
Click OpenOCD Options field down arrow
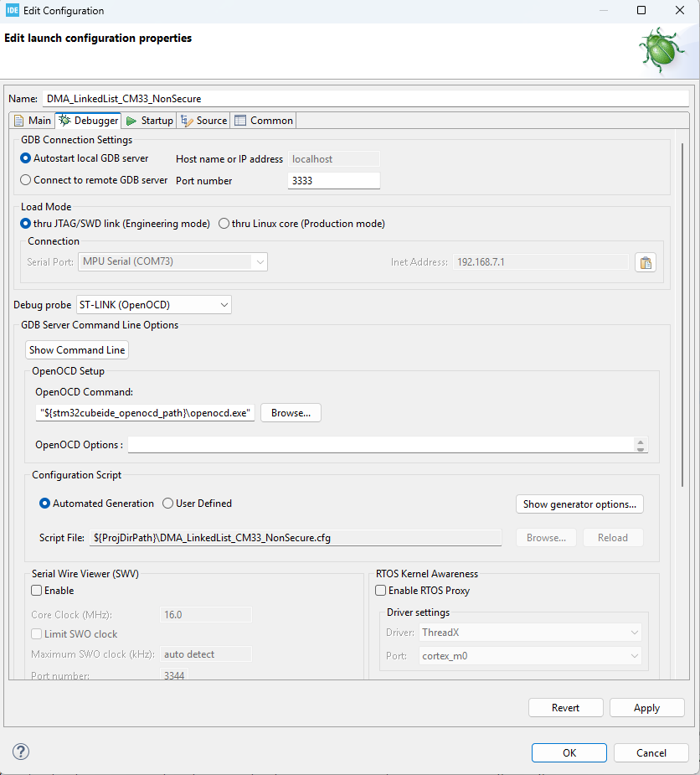pyautogui.click(x=641, y=448)
